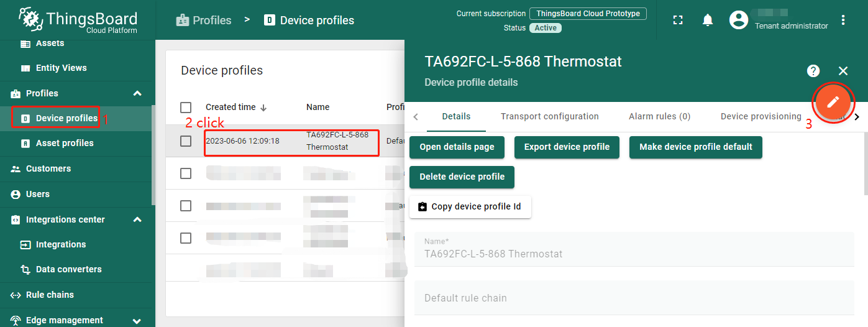Click the left tab navigation arrow
Screen dimensions: 868x327
(416, 117)
